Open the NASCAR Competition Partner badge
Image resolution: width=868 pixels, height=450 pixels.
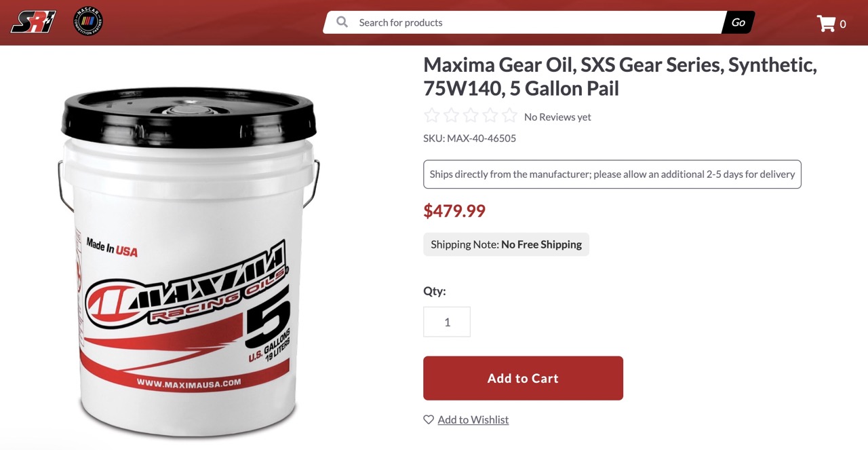click(x=88, y=22)
